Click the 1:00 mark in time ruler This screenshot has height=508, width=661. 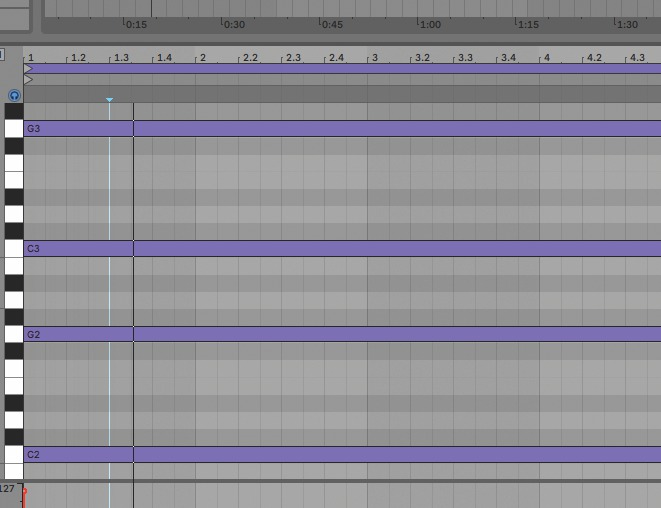tap(430, 24)
